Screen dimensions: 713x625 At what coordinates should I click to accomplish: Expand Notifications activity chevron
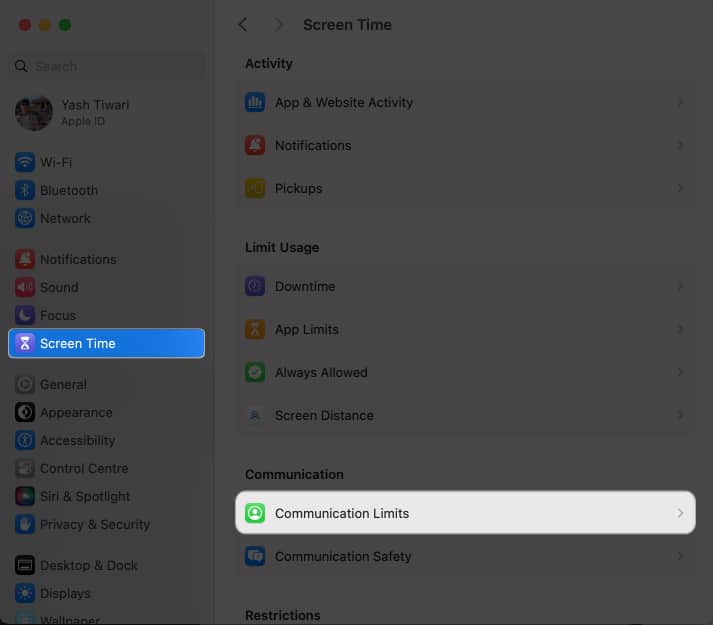[680, 145]
